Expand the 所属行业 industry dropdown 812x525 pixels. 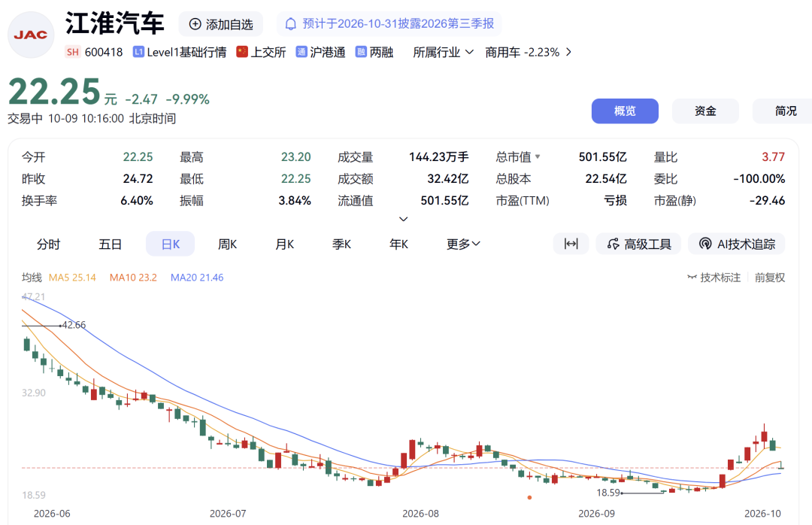pos(444,52)
